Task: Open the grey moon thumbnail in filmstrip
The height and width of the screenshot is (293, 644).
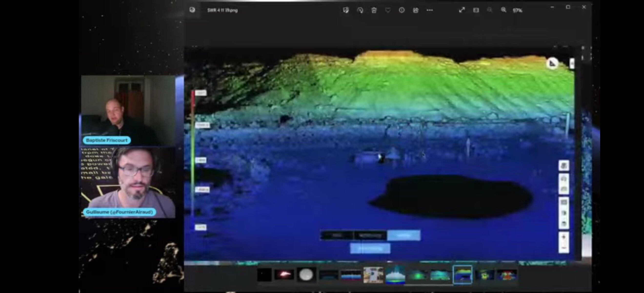Action: pyautogui.click(x=306, y=275)
